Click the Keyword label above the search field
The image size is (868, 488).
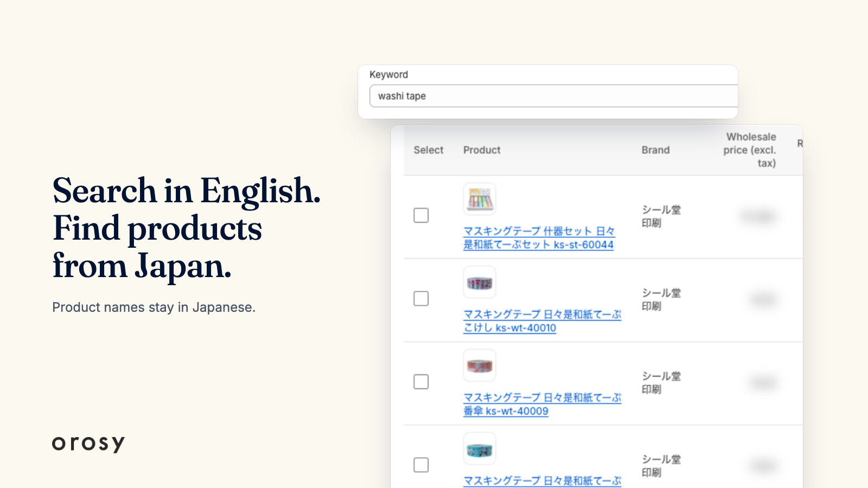tap(388, 75)
